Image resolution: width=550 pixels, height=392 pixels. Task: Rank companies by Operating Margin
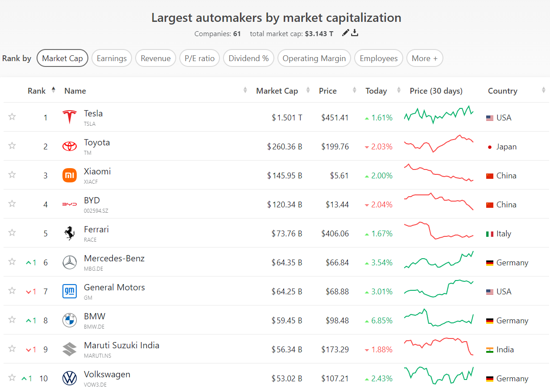[314, 58]
